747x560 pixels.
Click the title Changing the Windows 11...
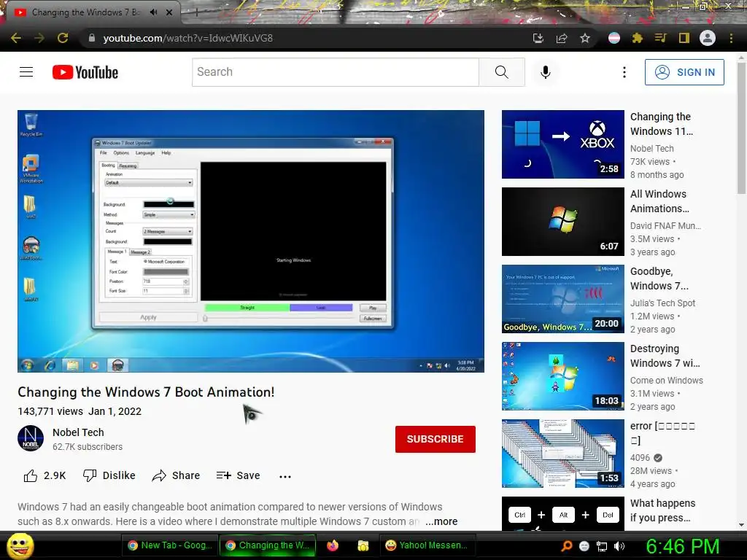tap(661, 124)
